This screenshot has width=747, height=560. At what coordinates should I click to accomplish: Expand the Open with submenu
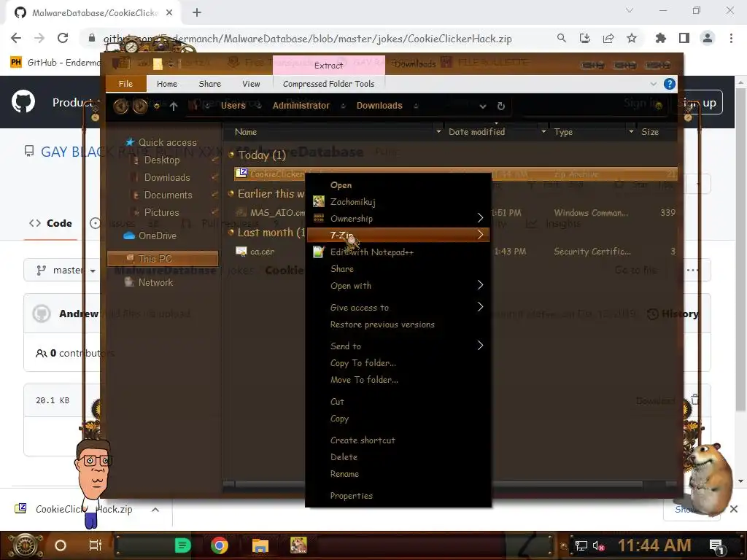coord(398,286)
